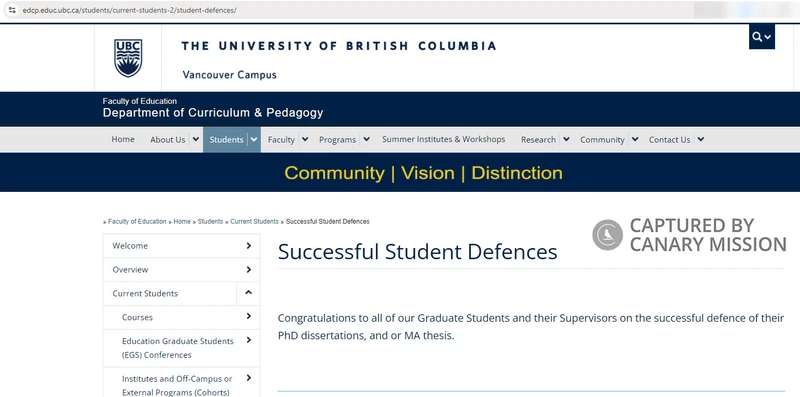The height and width of the screenshot is (397, 800).
Task: Click Vancouver Campus text
Action: pyautogui.click(x=230, y=75)
